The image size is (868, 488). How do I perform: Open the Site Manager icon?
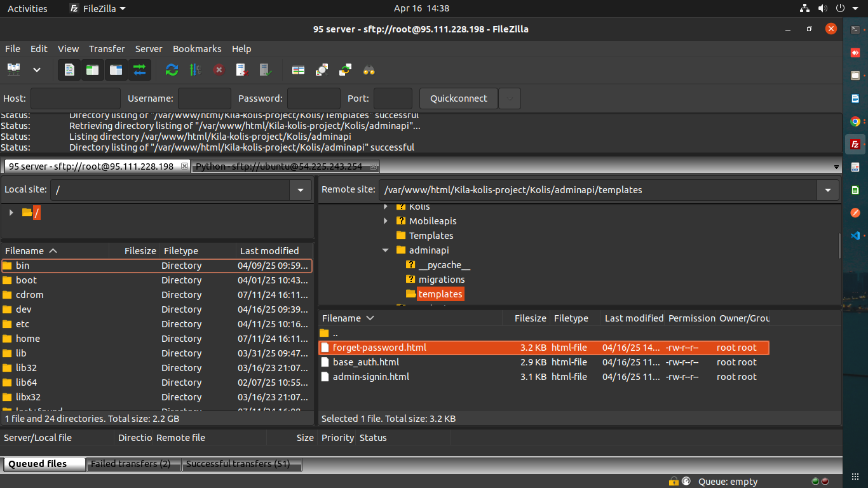(x=13, y=69)
